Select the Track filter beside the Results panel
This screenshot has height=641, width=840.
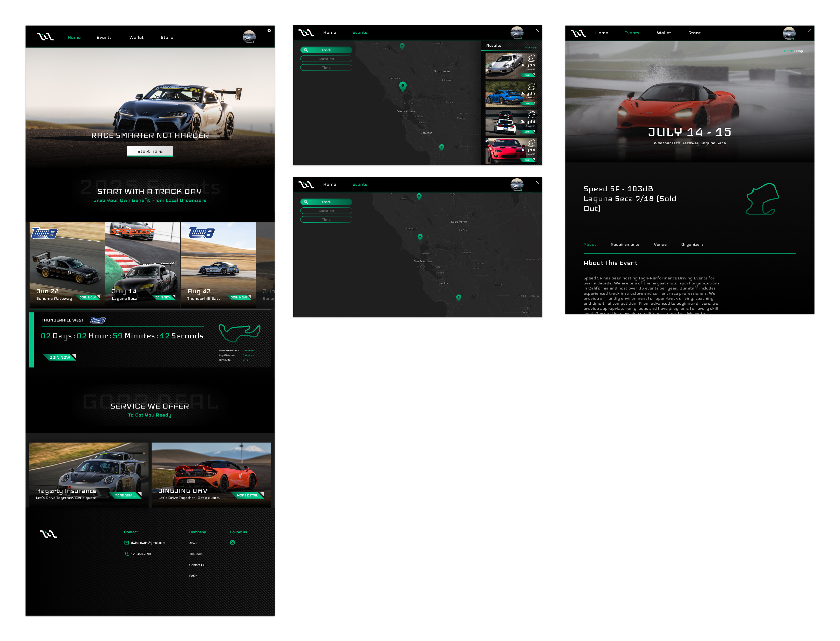click(326, 50)
